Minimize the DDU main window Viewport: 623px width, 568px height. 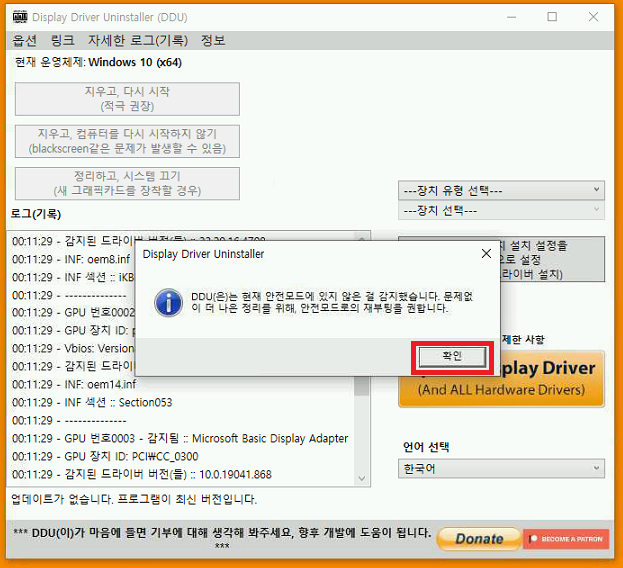click(511, 17)
